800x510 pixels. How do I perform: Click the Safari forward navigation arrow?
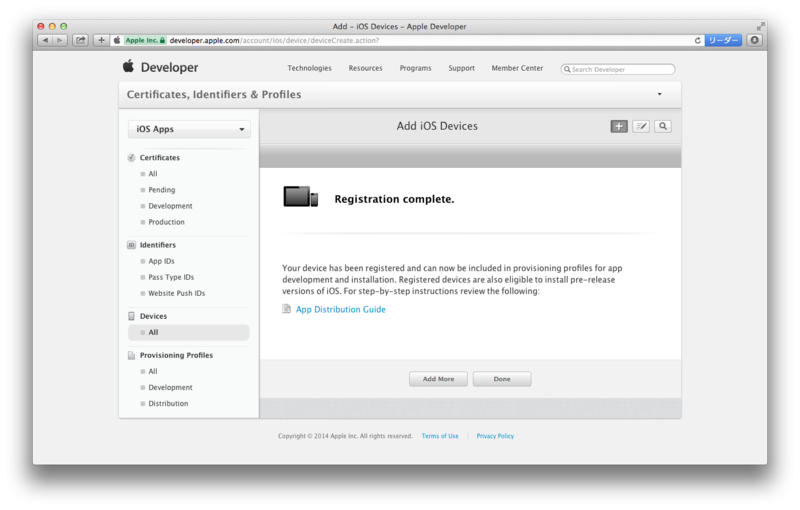(60, 40)
